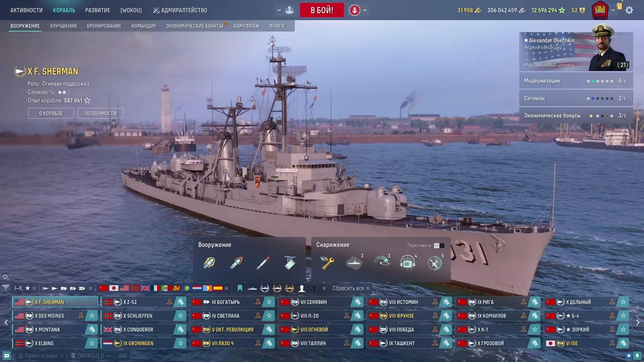Select the Hydroacoustic Search headphones consumable
The image size is (644, 362).
408,263
